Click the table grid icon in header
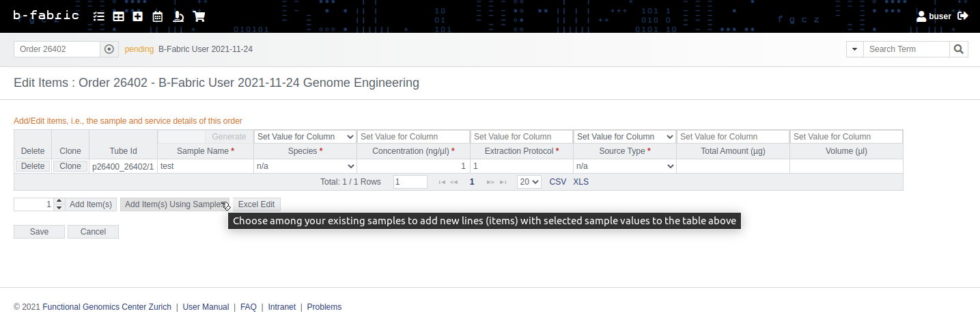 tap(118, 16)
